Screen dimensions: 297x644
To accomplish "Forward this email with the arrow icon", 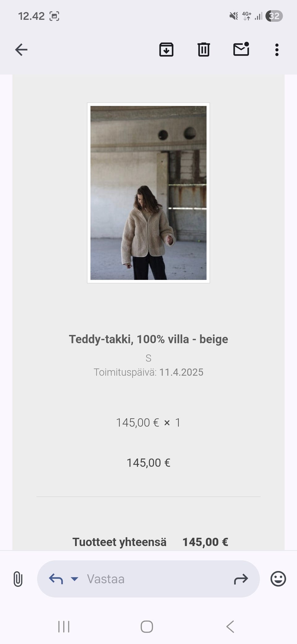I will pos(241,579).
